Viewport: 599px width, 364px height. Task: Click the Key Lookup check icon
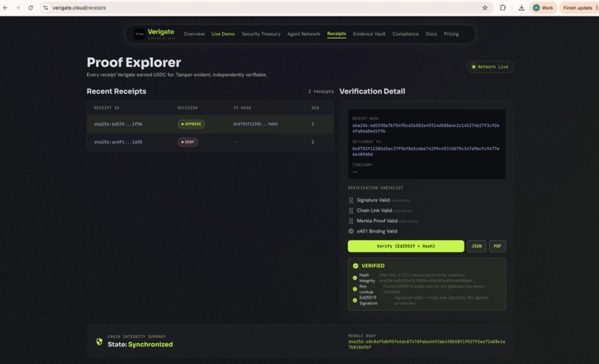click(x=355, y=289)
